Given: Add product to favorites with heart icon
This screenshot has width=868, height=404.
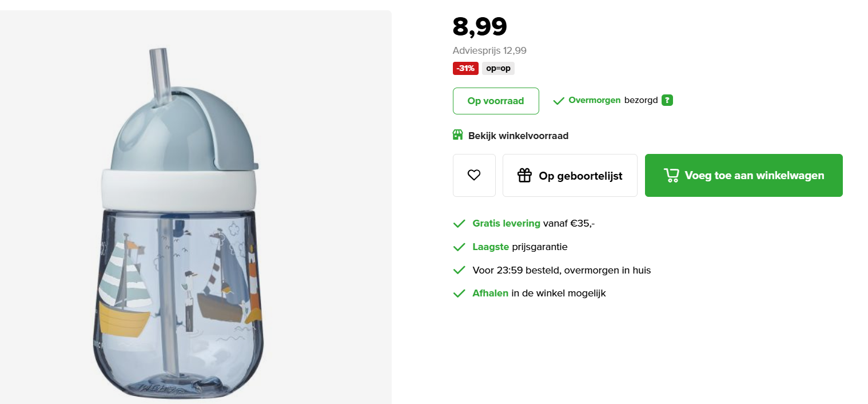Looking at the screenshot, I should pos(474,175).
